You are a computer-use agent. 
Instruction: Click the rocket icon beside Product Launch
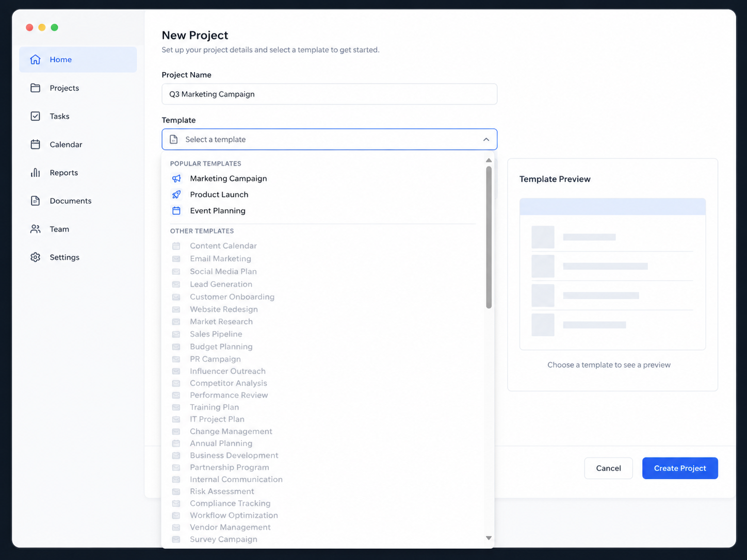pyautogui.click(x=176, y=194)
